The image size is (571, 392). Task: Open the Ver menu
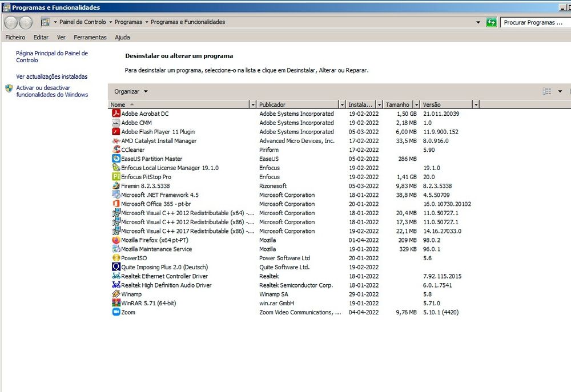coord(61,37)
